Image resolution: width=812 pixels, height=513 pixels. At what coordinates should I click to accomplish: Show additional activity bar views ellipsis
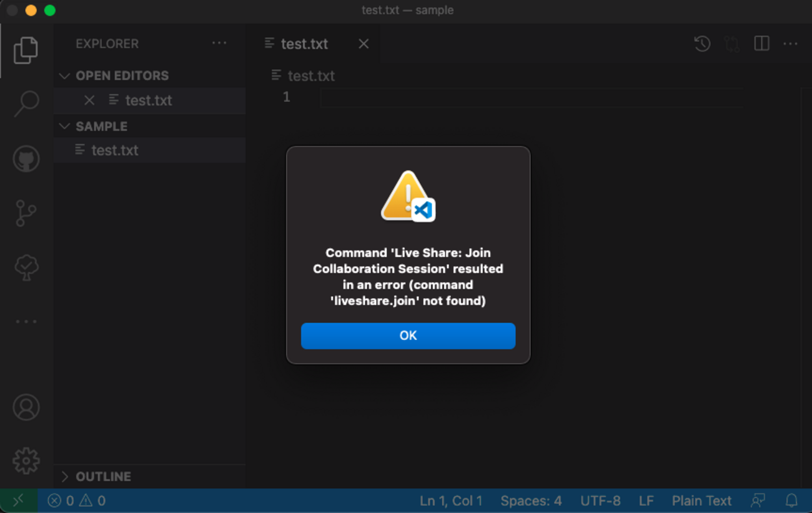point(26,321)
